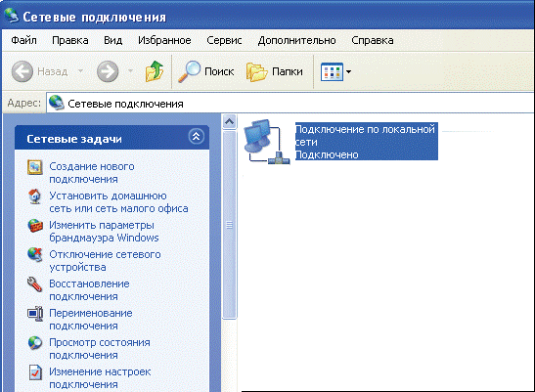535x392 pixels.
Task: Toggle the Folders (Папки) pane
Action: (x=275, y=71)
